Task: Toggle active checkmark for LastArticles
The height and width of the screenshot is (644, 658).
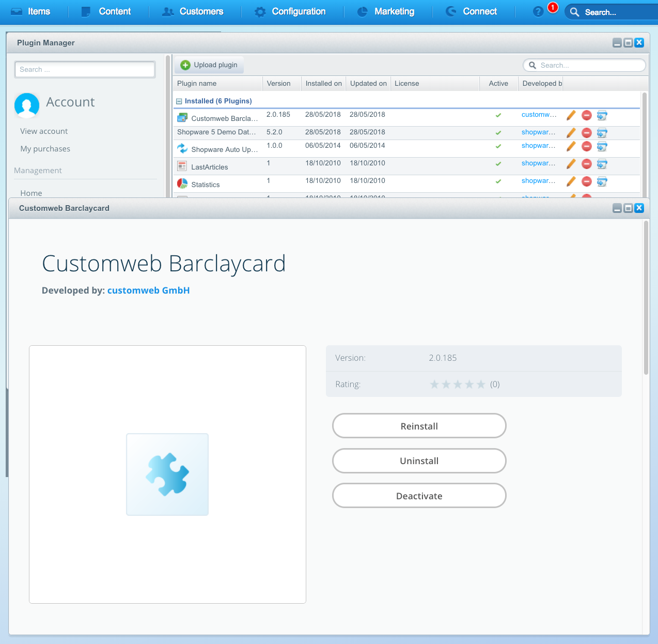Action: click(498, 164)
